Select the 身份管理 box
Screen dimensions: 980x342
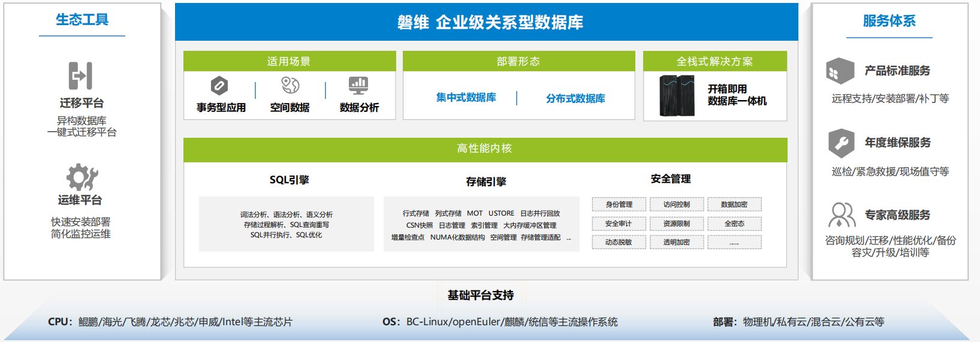point(619,204)
